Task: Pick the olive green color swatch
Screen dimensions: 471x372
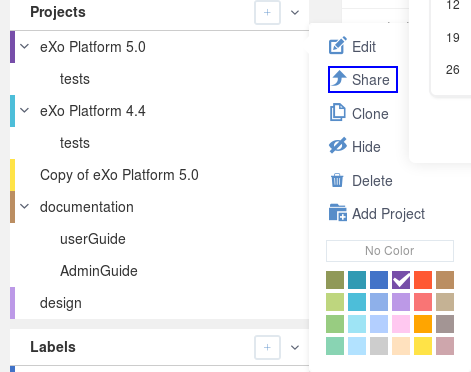Action: coord(335,280)
